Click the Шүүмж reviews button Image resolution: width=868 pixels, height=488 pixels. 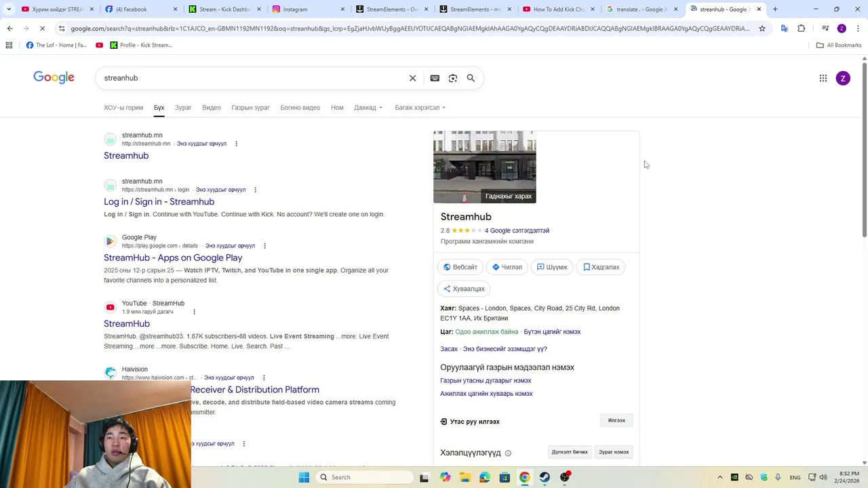(552, 267)
